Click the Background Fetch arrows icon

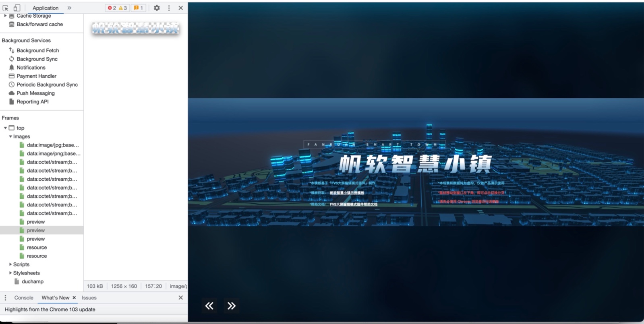pos(11,50)
